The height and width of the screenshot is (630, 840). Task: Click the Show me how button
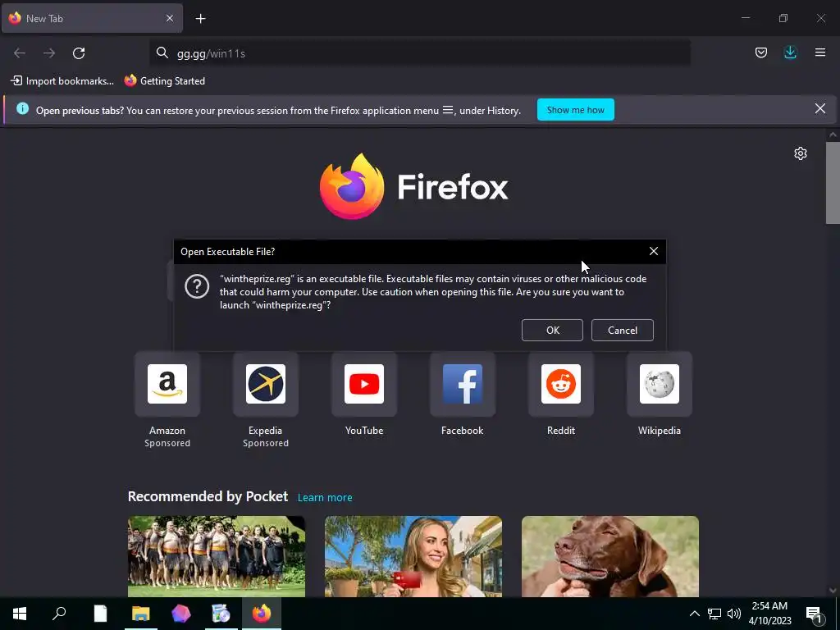[x=575, y=110]
